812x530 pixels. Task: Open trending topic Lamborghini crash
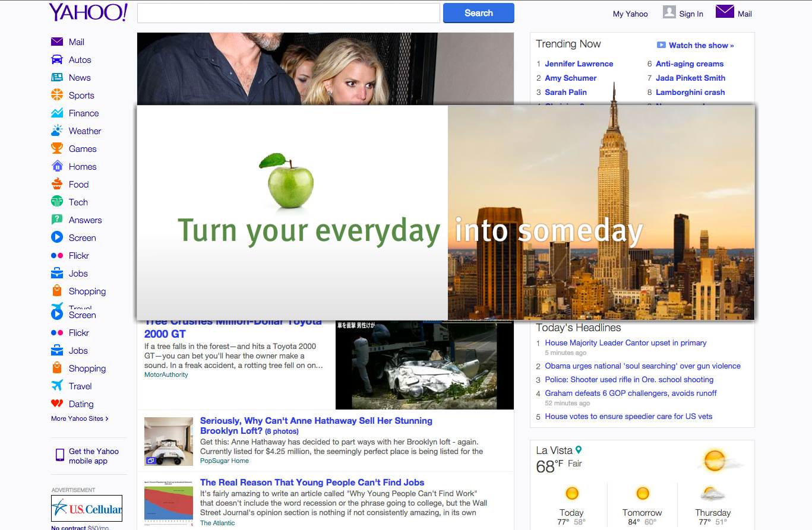point(690,92)
